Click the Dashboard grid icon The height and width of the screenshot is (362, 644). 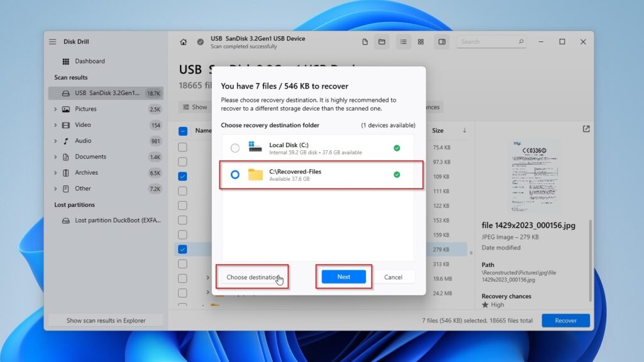click(x=65, y=62)
